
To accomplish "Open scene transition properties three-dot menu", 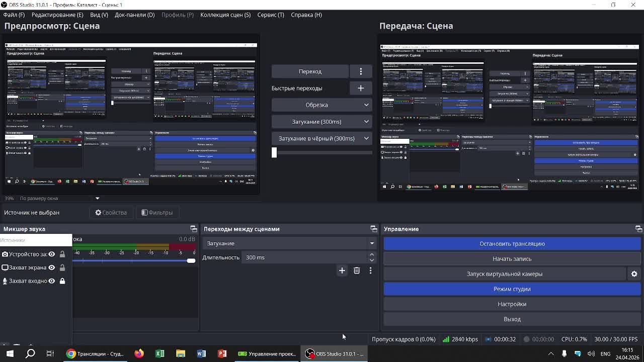I will click(371, 270).
